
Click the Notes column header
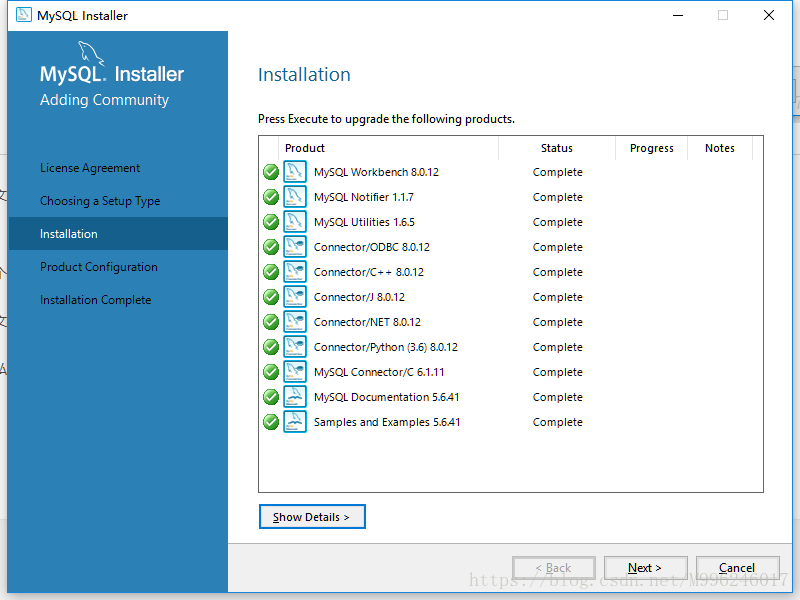(720, 148)
